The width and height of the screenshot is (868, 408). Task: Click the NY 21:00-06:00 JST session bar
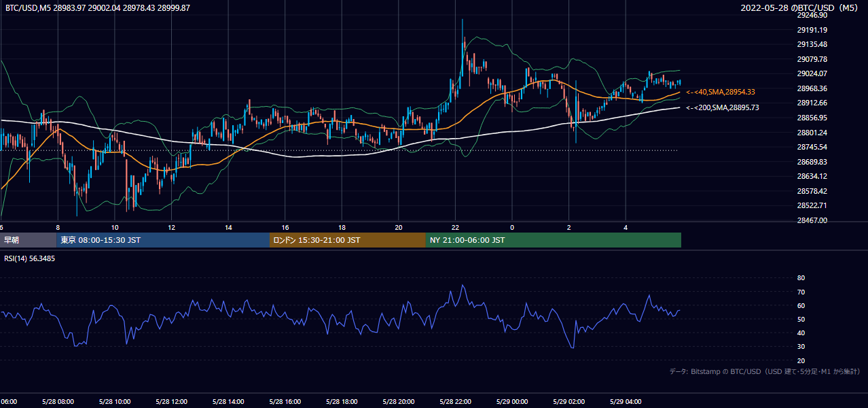click(554, 240)
